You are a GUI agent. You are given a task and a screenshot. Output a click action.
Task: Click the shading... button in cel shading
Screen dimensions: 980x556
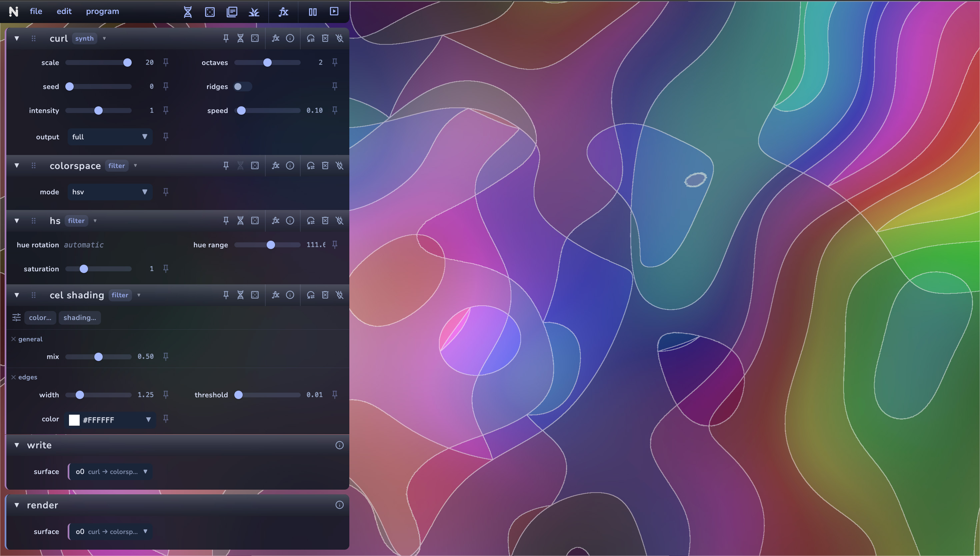[x=79, y=317]
